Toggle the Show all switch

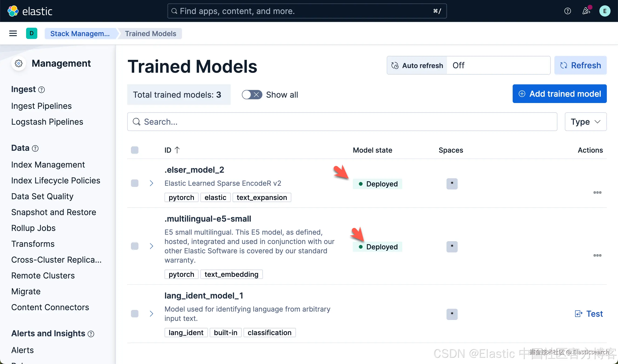(252, 95)
